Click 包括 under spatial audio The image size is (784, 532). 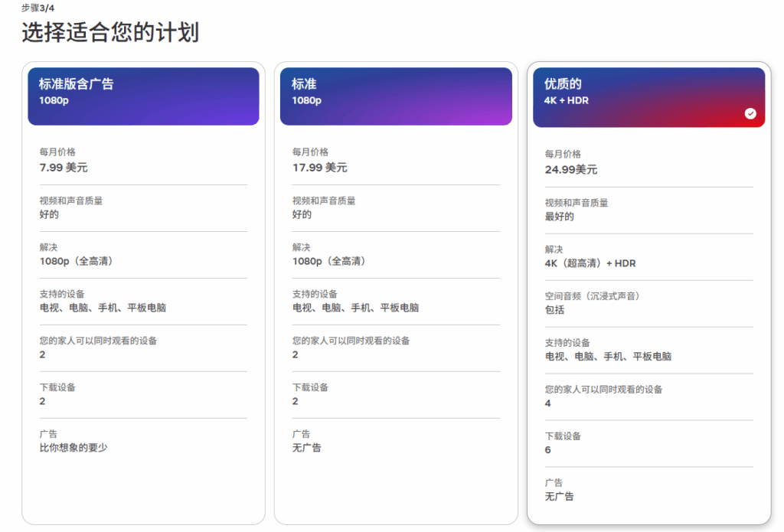click(x=554, y=310)
